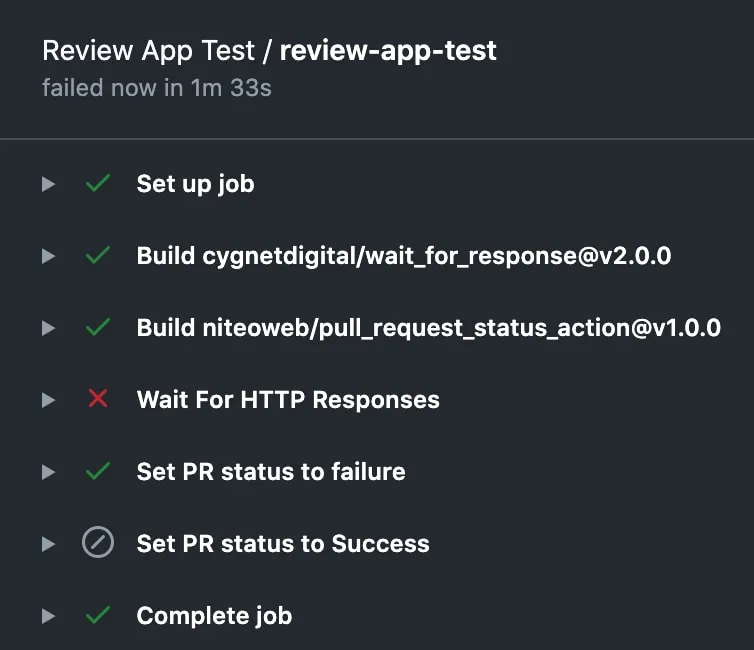Select the Complete job step label
Screen dimensions: 754x650
pos(214,616)
